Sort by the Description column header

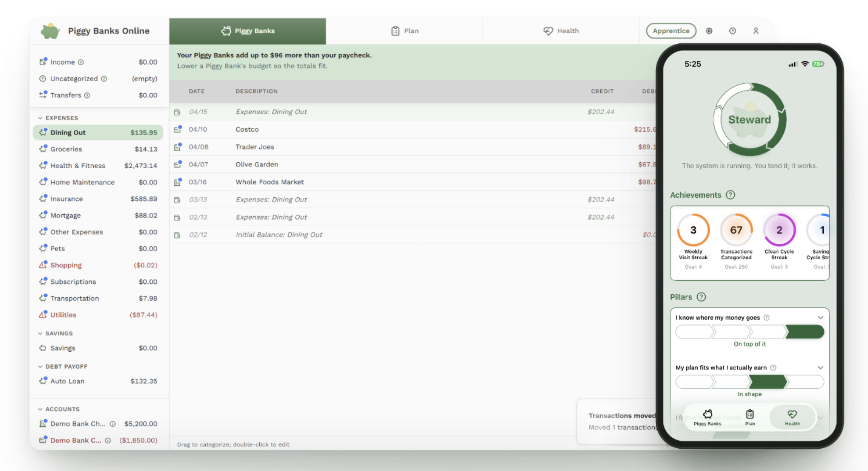point(257,91)
